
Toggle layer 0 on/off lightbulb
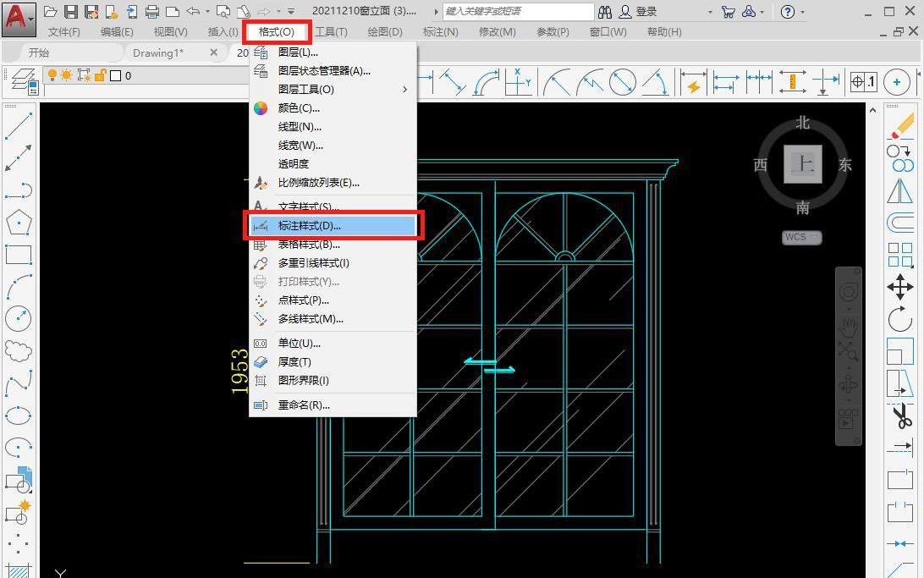[52, 74]
